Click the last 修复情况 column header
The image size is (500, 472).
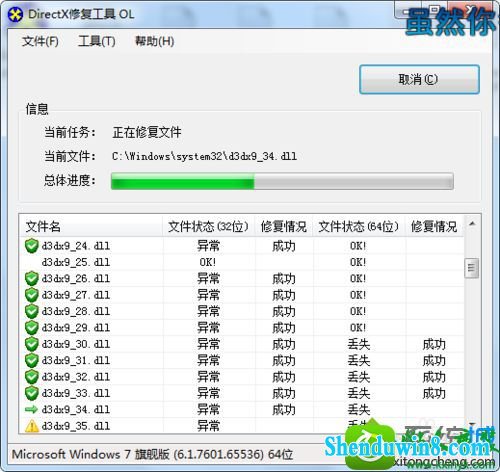pyautogui.click(x=434, y=226)
